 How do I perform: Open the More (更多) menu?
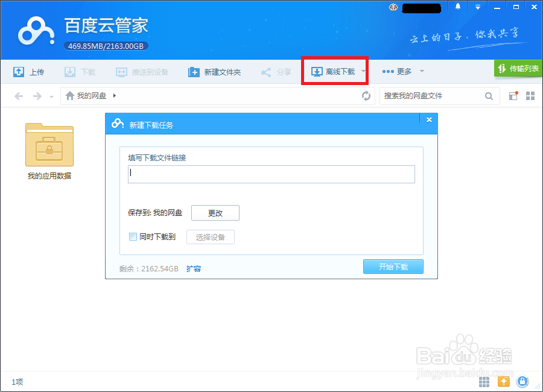tap(397, 71)
